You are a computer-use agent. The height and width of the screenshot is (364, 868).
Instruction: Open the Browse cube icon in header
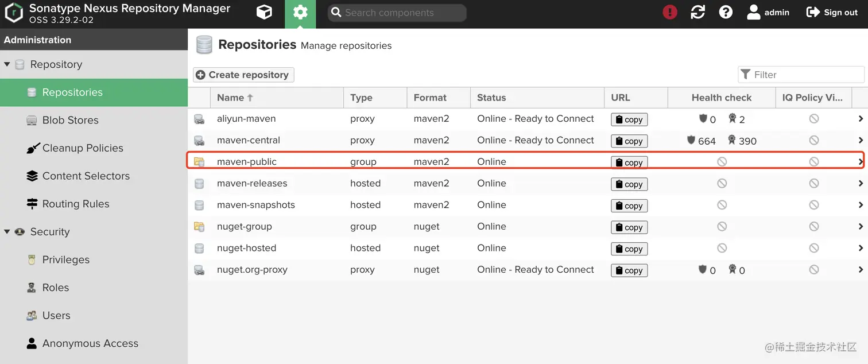pos(264,13)
